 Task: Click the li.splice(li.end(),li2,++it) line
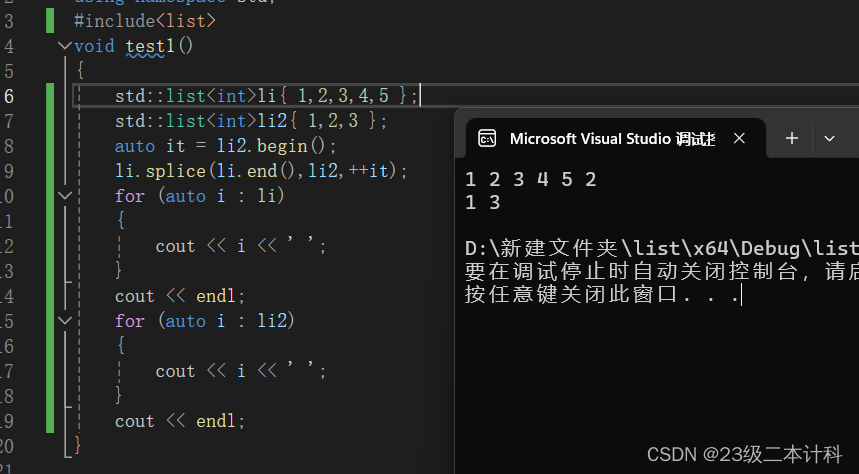point(261,171)
